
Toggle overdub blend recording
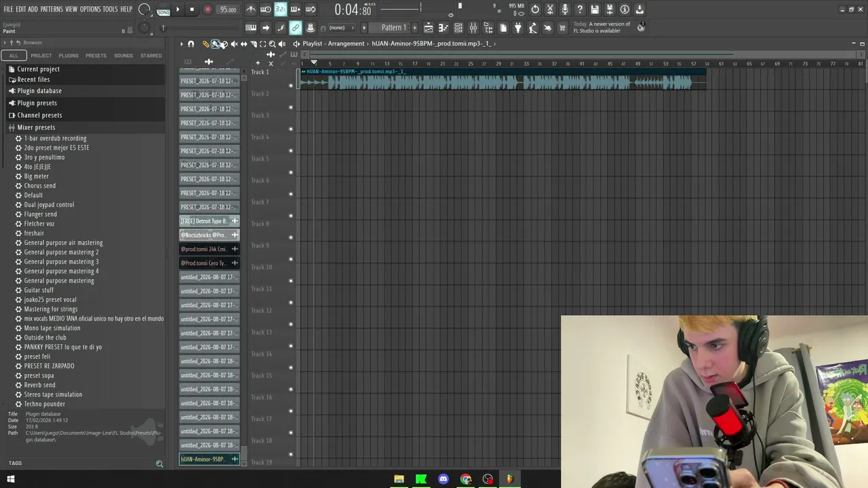tap(296, 9)
